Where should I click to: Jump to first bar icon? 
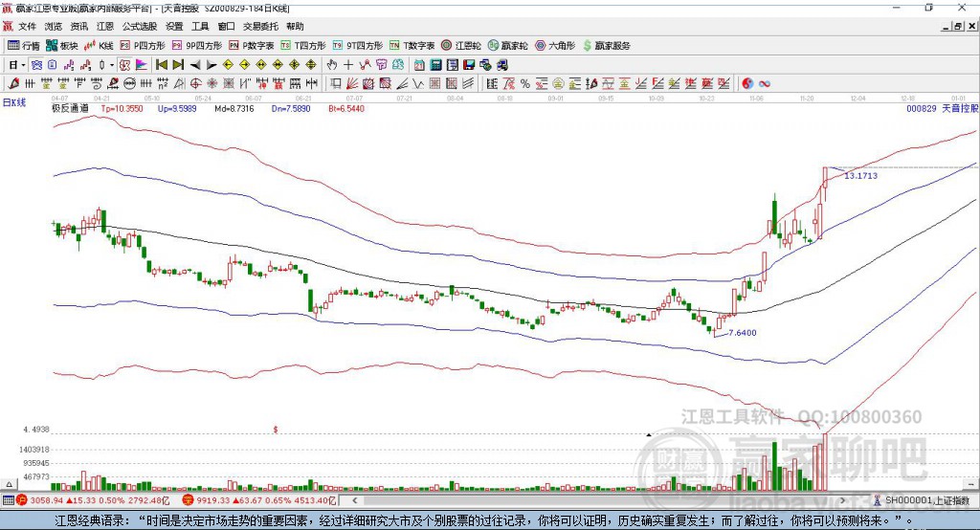161,64
